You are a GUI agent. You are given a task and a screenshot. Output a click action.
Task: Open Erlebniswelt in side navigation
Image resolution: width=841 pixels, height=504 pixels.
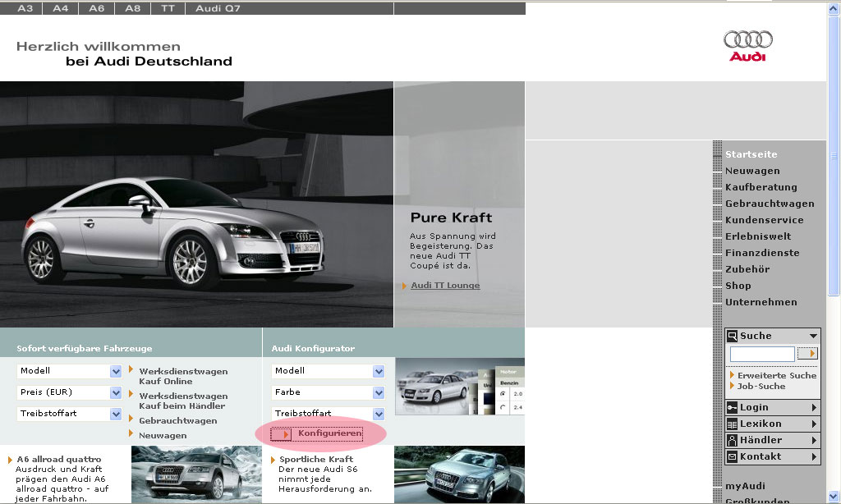(x=758, y=236)
